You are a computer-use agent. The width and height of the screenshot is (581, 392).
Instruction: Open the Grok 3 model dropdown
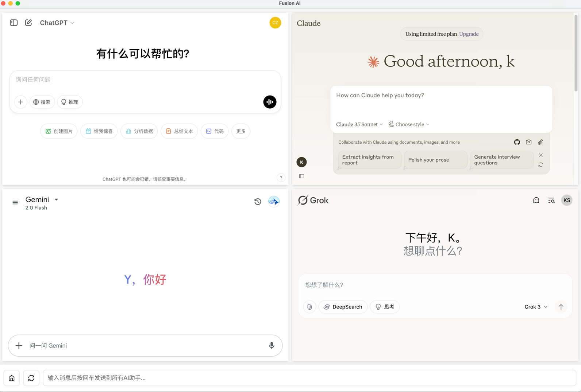point(536,307)
